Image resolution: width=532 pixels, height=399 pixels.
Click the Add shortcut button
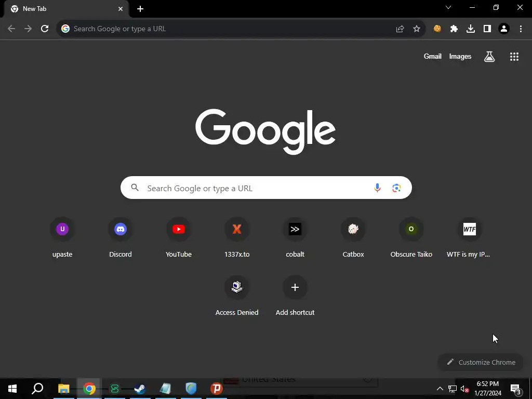[x=295, y=296]
